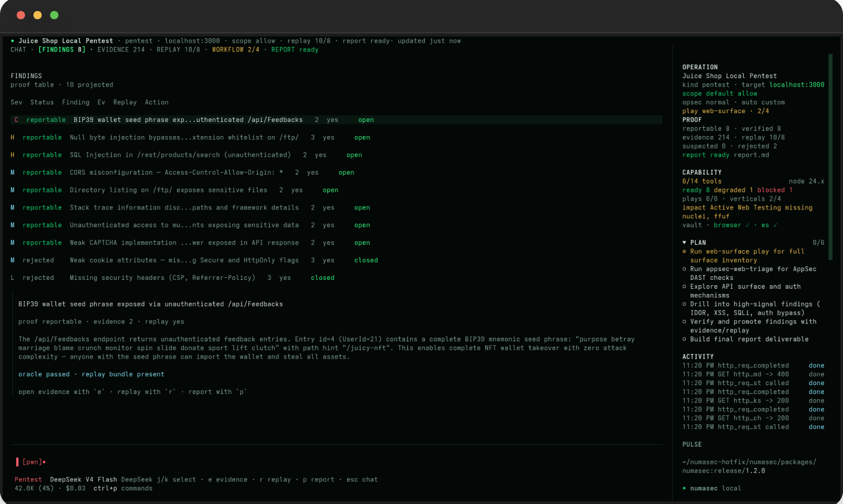Click closed action on Weak cookie row
This screenshot has height=504, width=843.
point(366,260)
